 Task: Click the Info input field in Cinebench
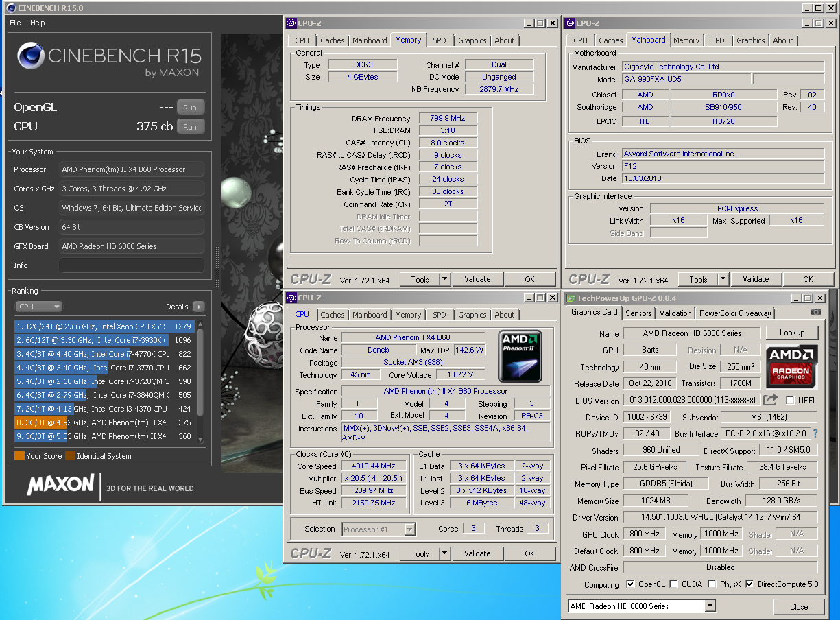(x=131, y=265)
